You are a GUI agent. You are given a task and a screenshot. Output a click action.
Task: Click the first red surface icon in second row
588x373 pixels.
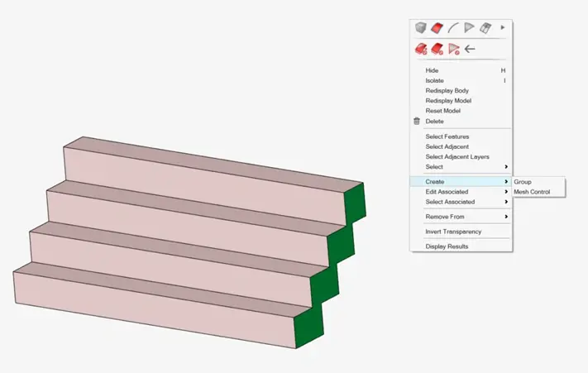(x=421, y=50)
